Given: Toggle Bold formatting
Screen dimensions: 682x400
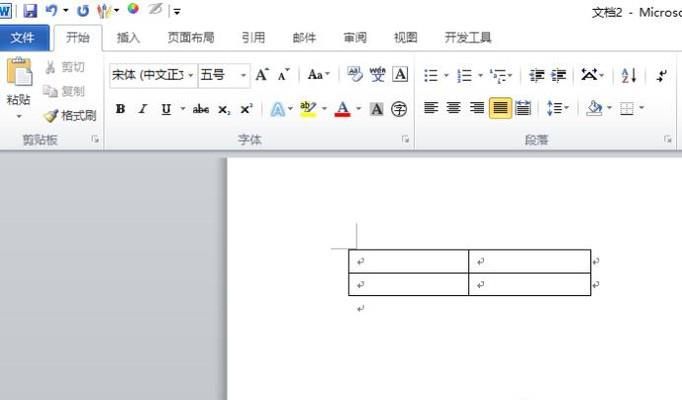Looking at the screenshot, I should 120,109.
